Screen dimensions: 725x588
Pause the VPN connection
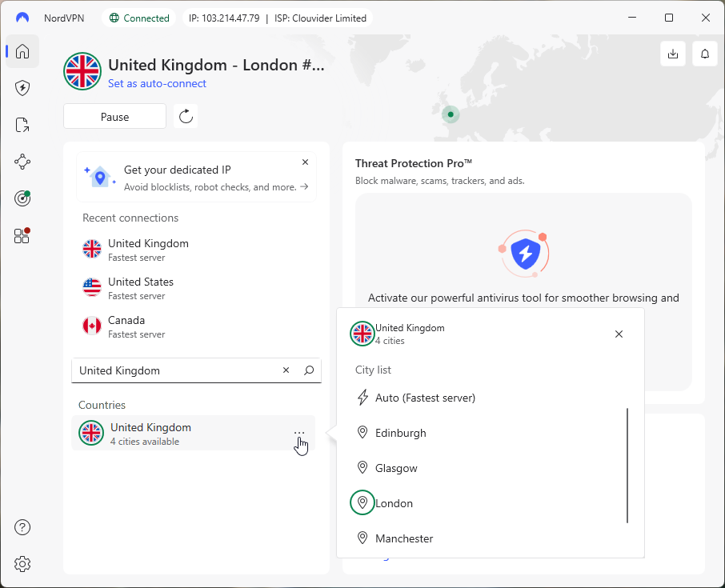coord(114,117)
